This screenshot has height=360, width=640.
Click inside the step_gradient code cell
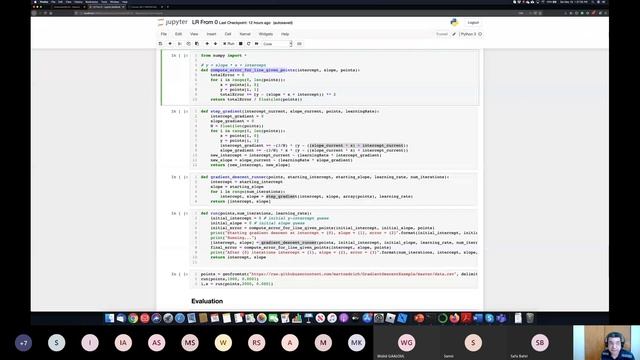[334, 138]
